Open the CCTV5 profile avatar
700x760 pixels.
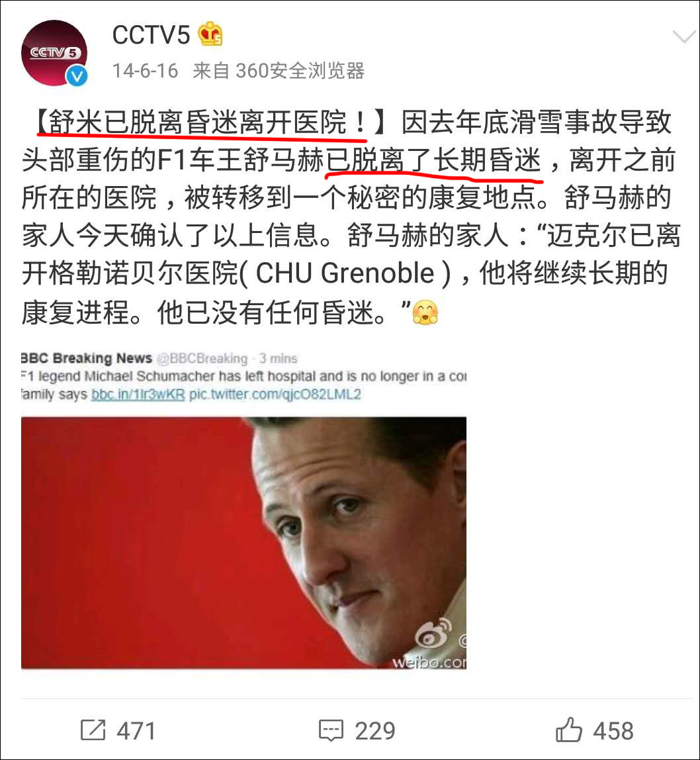pos(54,53)
